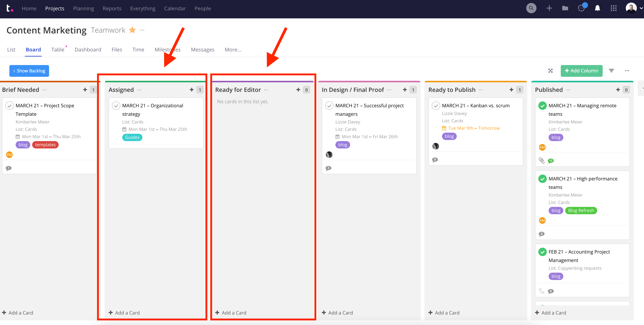Open the folder icon in top navigation

565,8
